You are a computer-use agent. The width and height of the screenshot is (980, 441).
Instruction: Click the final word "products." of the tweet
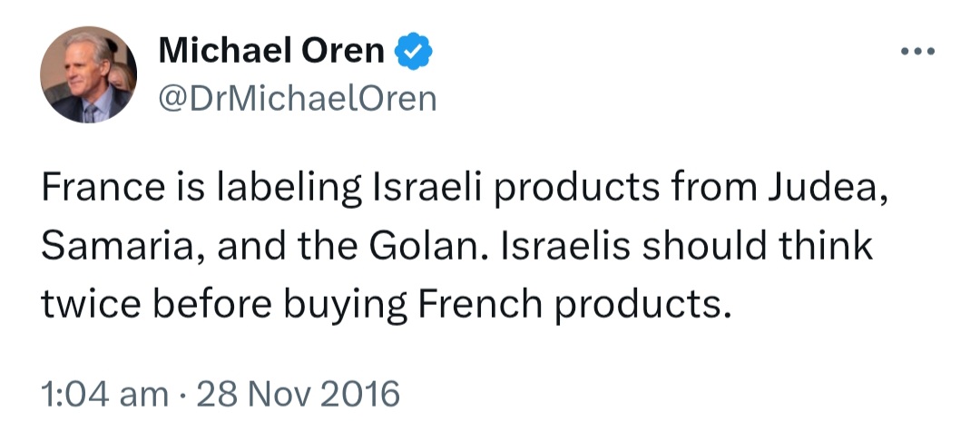point(642,306)
